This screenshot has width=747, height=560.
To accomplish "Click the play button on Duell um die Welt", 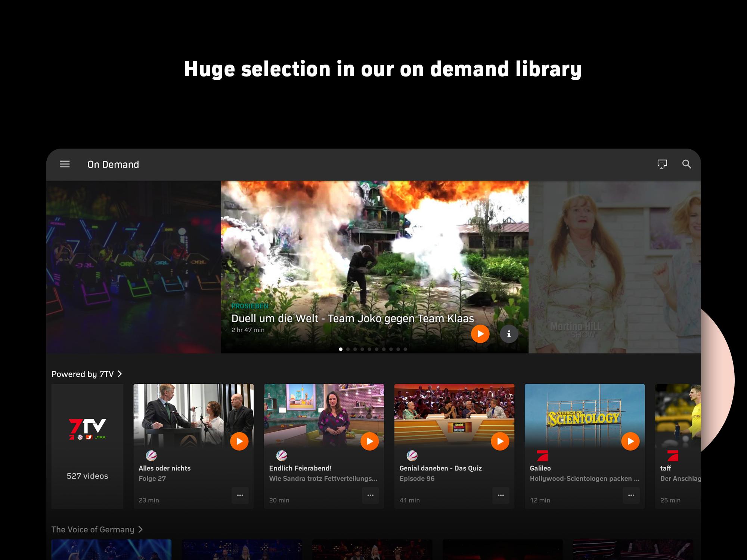I will click(x=481, y=334).
